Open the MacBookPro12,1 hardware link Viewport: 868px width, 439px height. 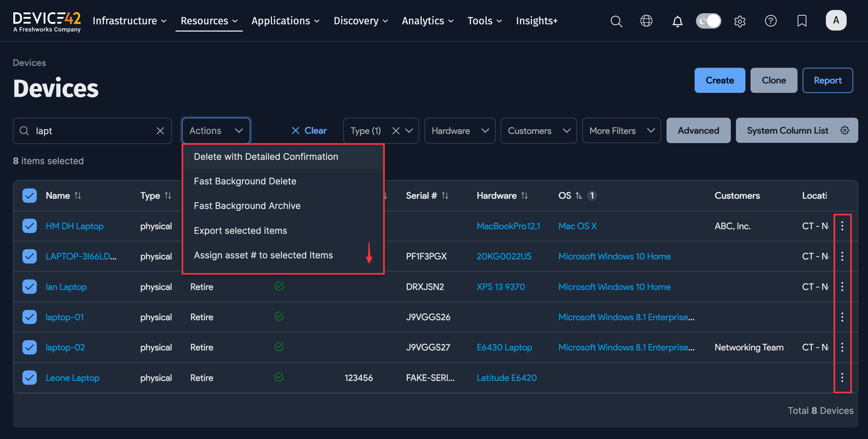[509, 226]
